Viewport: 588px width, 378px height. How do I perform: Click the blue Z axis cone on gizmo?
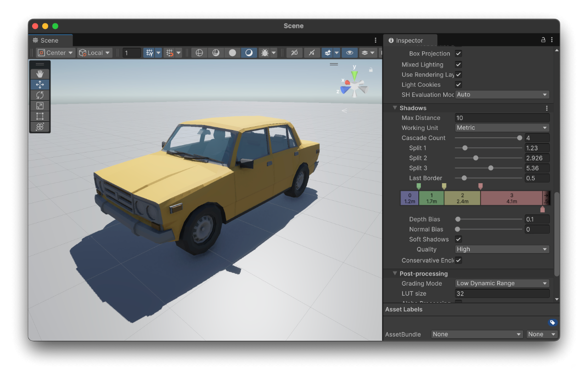coord(345,90)
